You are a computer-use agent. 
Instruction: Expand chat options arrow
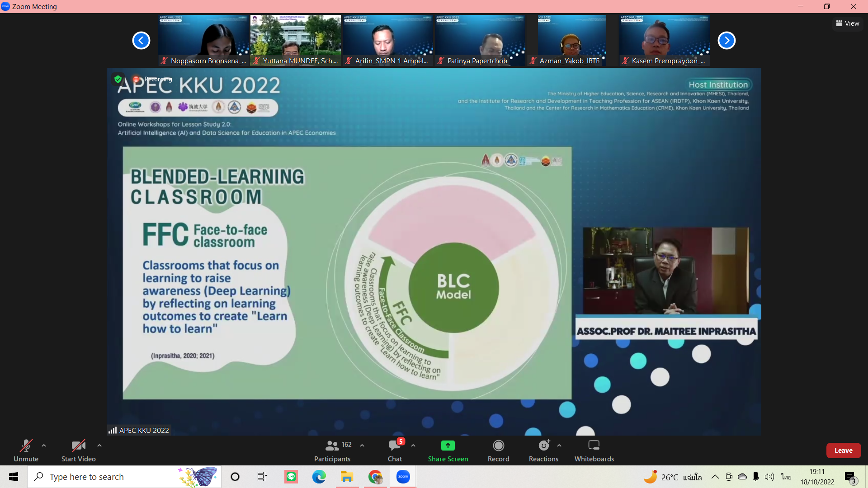(413, 446)
